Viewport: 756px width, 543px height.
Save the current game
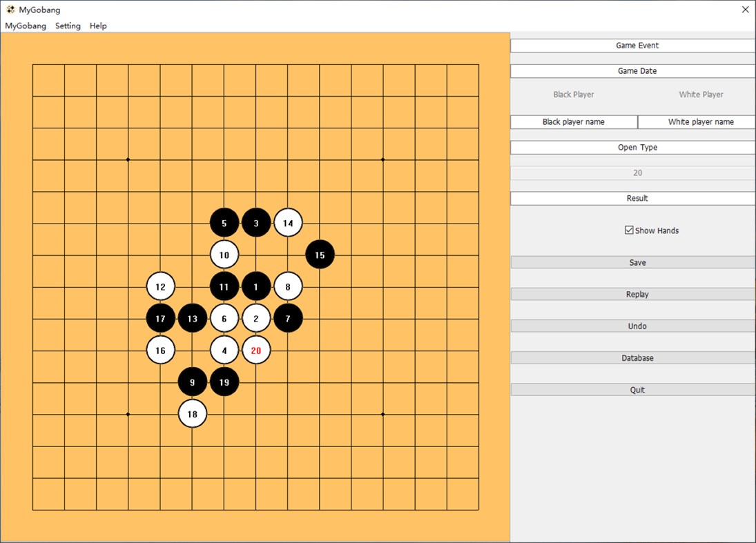point(637,262)
